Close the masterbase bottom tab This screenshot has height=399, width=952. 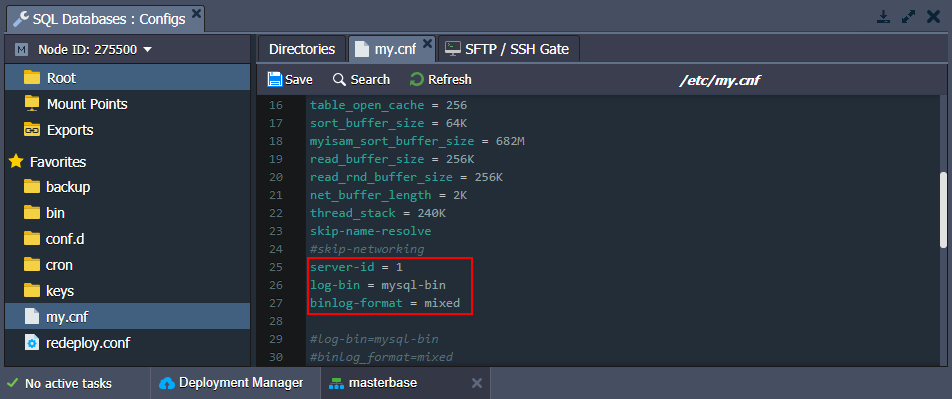click(x=477, y=383)
